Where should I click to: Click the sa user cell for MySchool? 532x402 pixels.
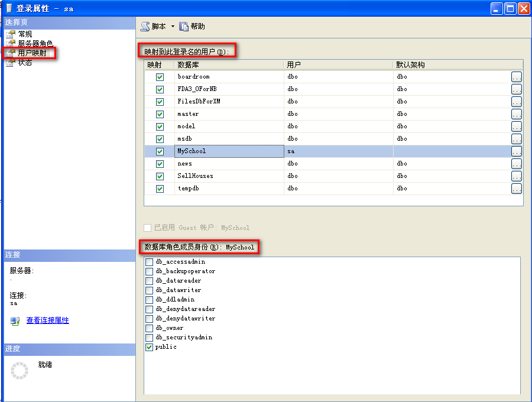(x=339, y=151)
